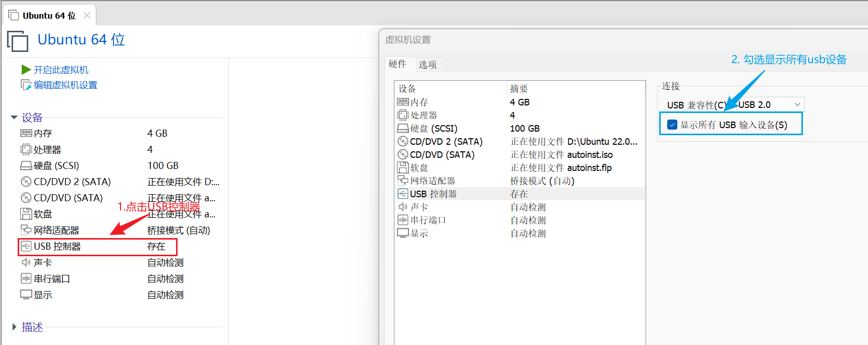Click 编辑虚拟机设置 link
This screenshot has height=345, width=868.
[x=66, y=85]
